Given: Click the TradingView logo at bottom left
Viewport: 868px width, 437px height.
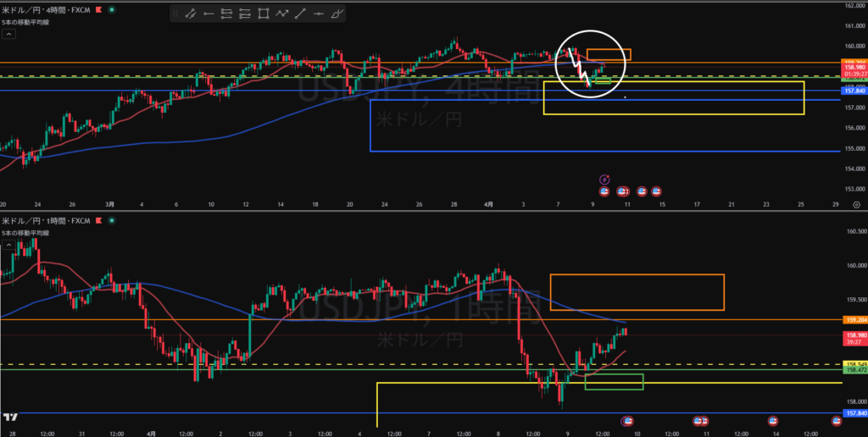Looking at the screenshot, I should click(x=11, y=417).
